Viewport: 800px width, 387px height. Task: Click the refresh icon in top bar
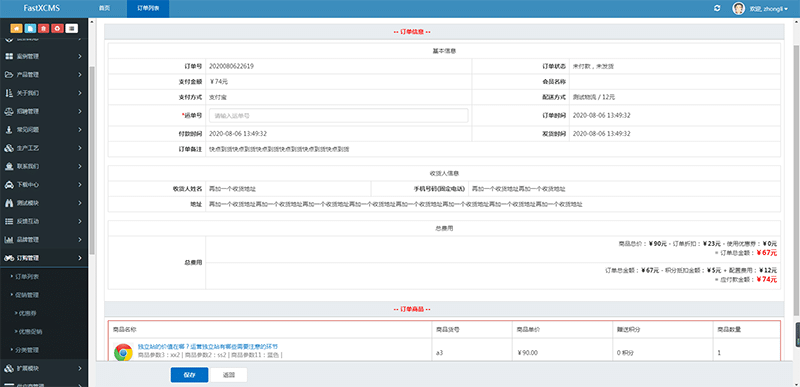click(x=717, y=9)
